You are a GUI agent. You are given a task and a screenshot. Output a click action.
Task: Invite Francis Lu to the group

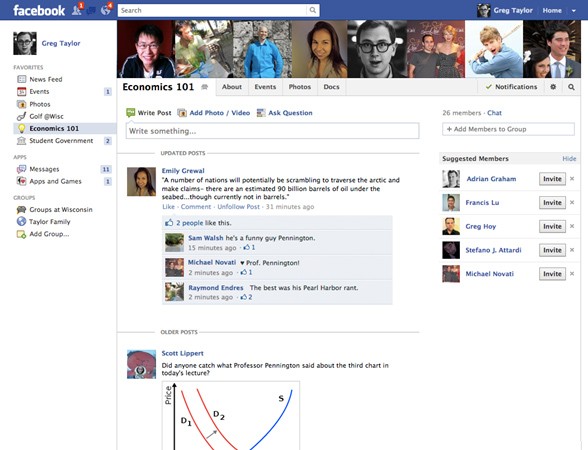coord(552,203)
